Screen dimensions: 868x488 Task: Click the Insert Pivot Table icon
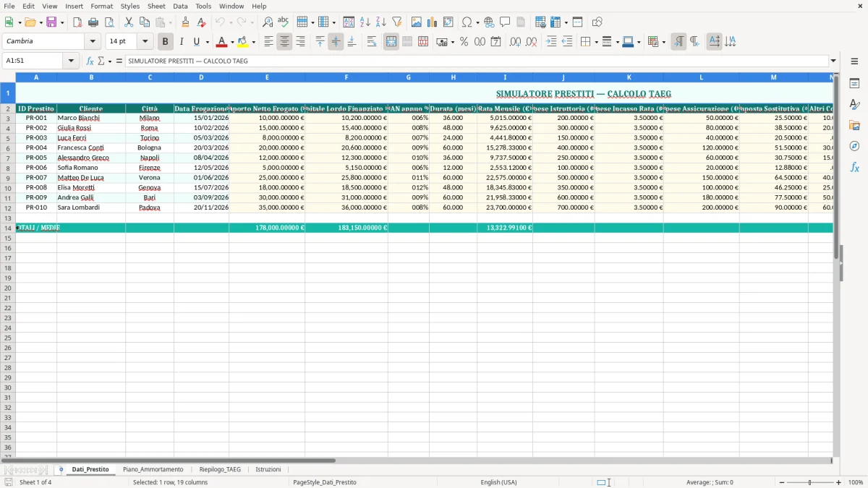(x=448, y=22)
